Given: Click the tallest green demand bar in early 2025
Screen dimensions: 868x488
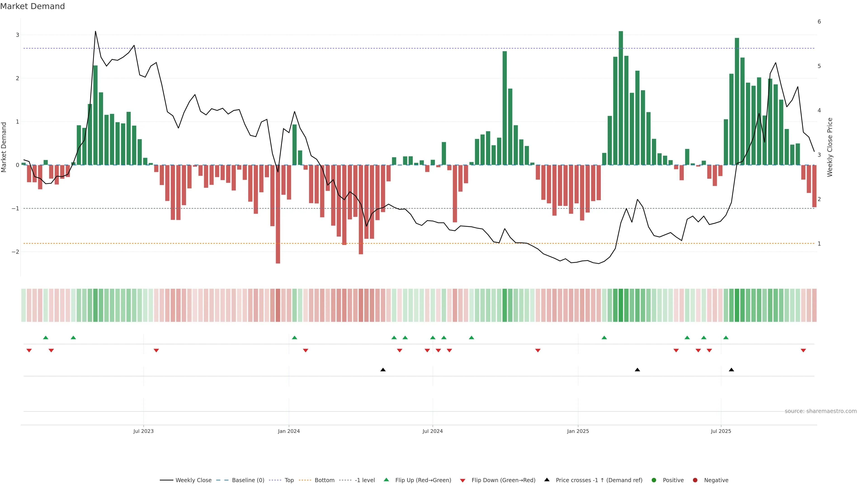Looking at the screenshot, I should click(x=621, y=98).
